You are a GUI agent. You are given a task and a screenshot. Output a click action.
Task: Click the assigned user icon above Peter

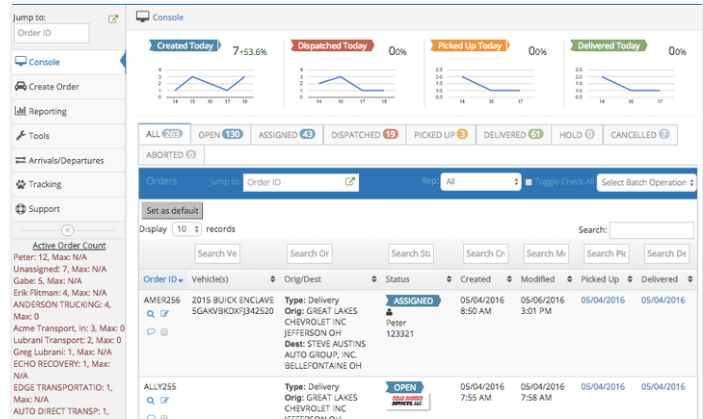[x=389, y=312]
